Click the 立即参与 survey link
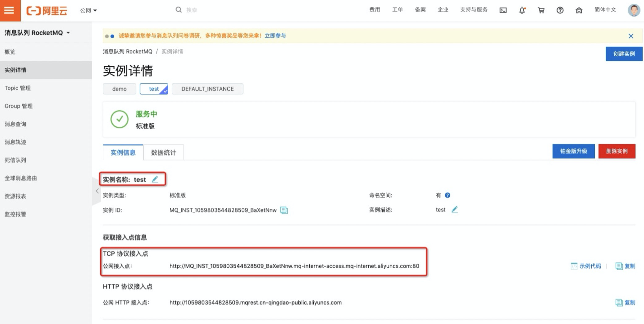Screen dimensions: 644x324 click(275, 36)
